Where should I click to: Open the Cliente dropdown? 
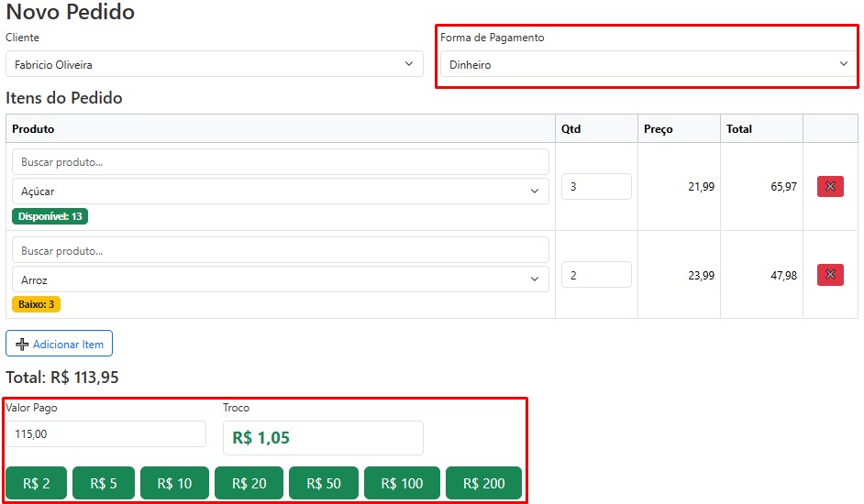tap(215, 64)
